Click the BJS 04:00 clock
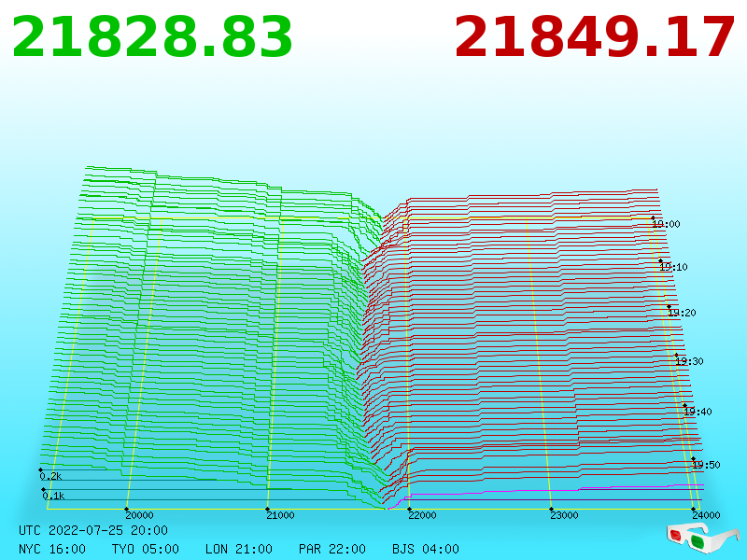747x560 pixels. point(426,549)
